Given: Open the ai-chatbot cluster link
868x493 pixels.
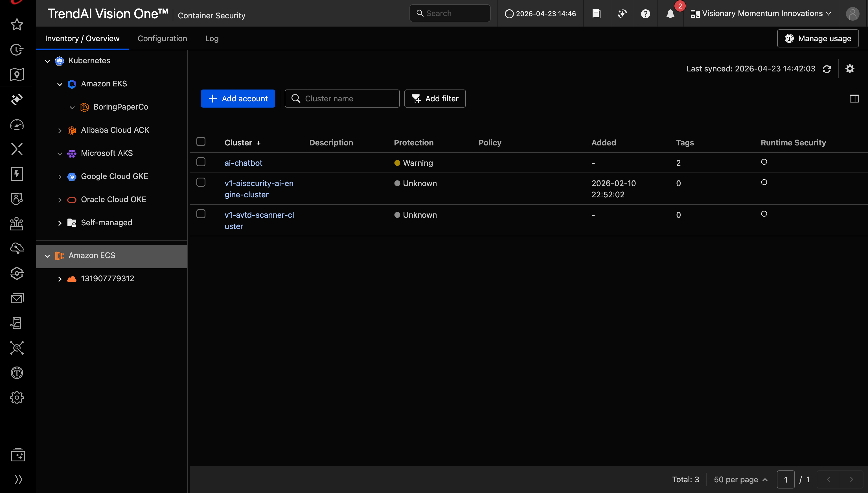Looking at the screenshot, I should pyautogui.click(x=243, y=163).
